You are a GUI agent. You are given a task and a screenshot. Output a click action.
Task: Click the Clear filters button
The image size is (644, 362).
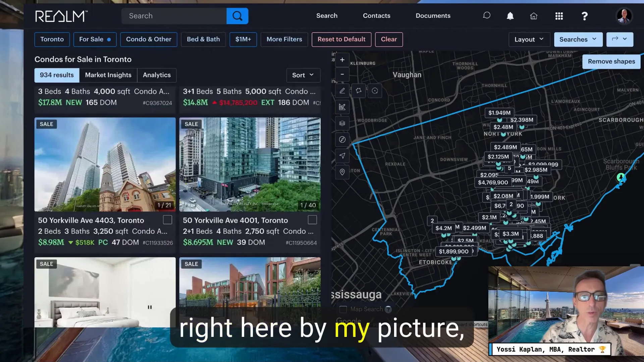tap(389, 39)
